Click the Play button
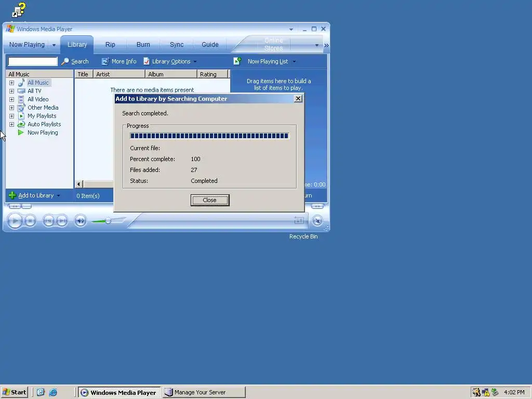Screen dimensions: 532x399 pyautogui.click(x=15, y=221)
